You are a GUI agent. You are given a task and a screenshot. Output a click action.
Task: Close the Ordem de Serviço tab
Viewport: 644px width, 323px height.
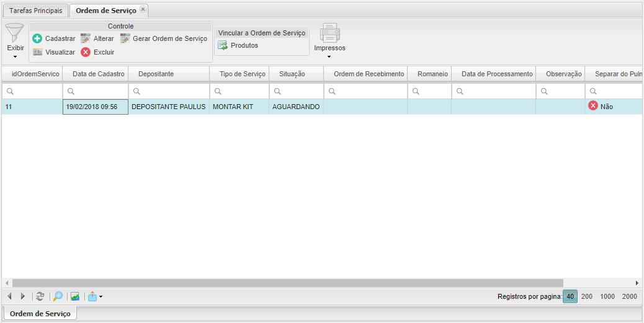pos(143,9)
